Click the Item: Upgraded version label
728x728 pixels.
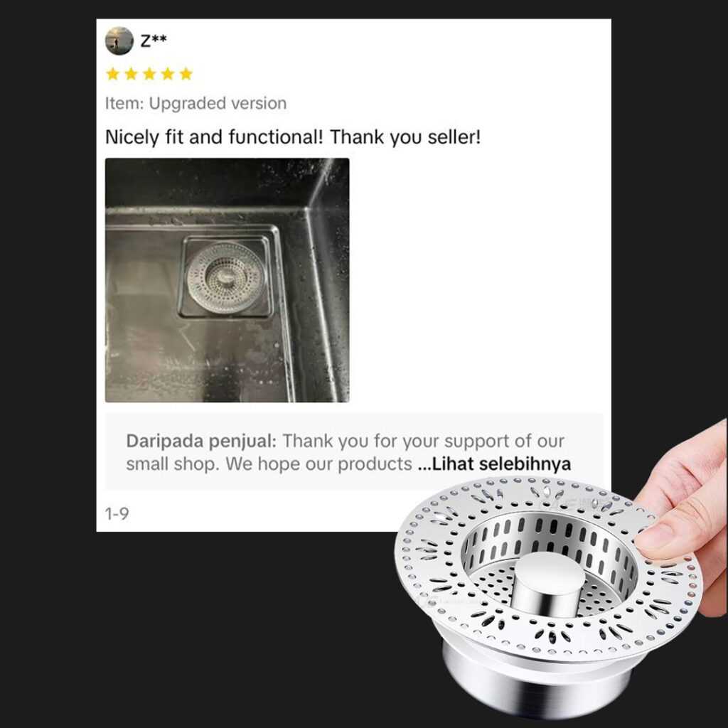(196, 103)
